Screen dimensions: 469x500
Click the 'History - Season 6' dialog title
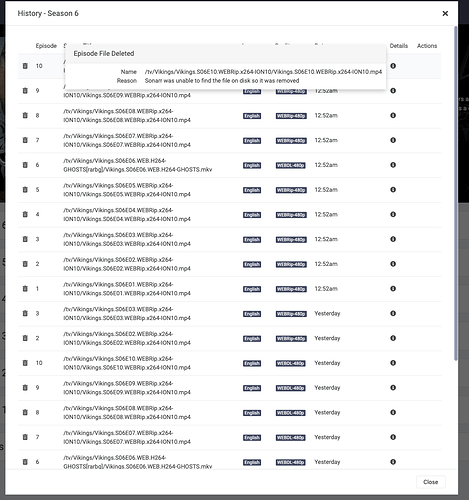click(x=48, y=13)
